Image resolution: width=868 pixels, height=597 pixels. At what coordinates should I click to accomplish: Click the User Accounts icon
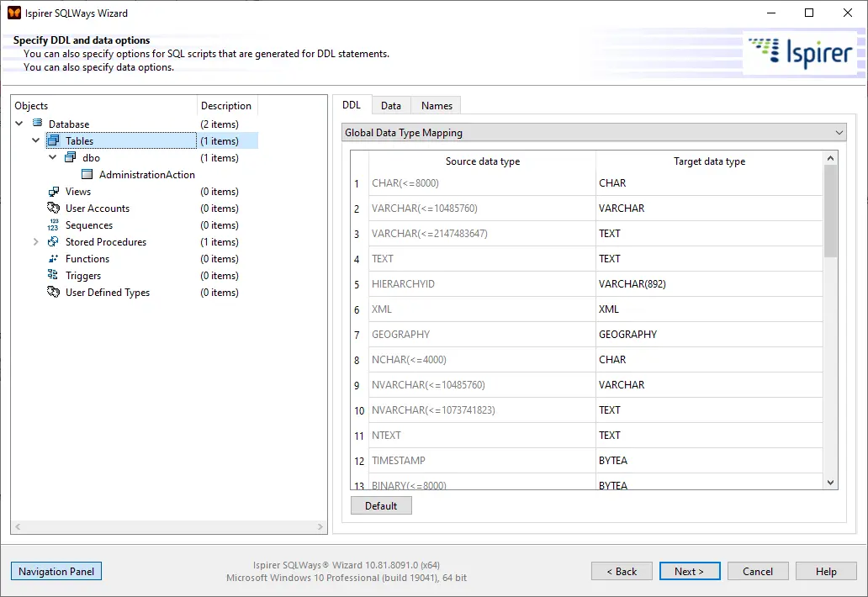[x=54, y=208]
